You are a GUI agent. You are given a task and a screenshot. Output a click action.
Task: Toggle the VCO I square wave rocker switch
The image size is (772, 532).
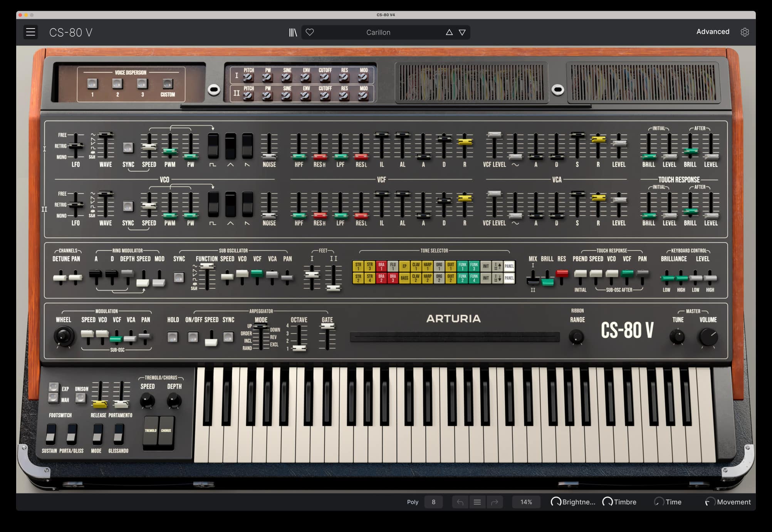point(213,146)
